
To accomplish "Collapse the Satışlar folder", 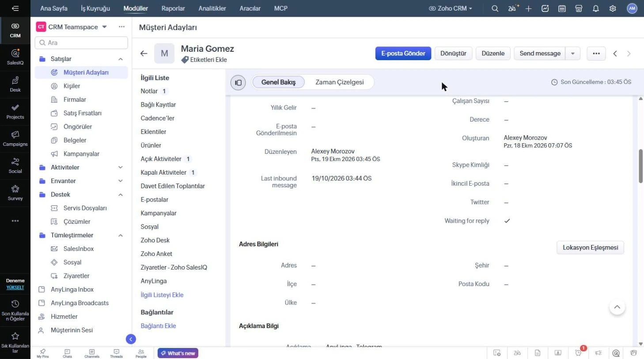I will [120, 59].
